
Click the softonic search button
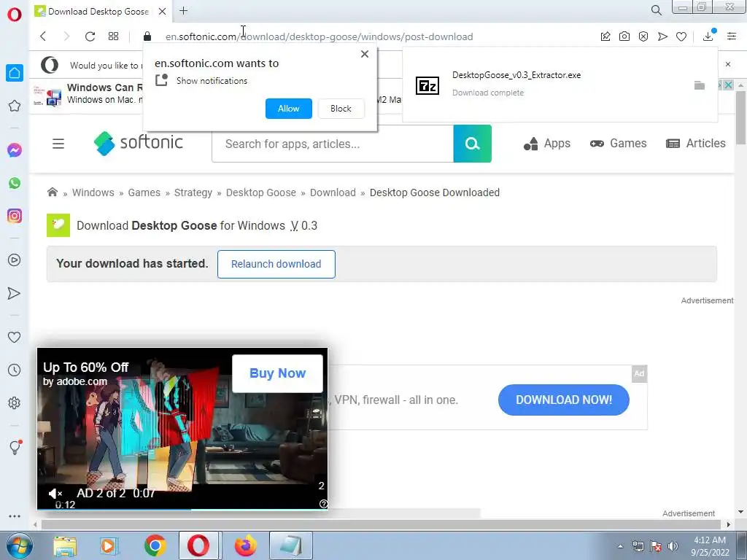click(x=472, y=144)
